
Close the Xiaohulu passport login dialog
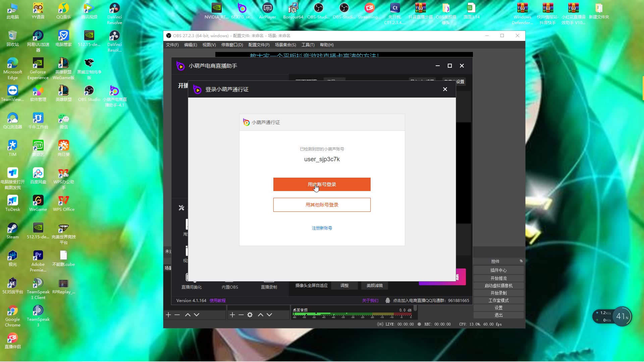click(445, 89)
